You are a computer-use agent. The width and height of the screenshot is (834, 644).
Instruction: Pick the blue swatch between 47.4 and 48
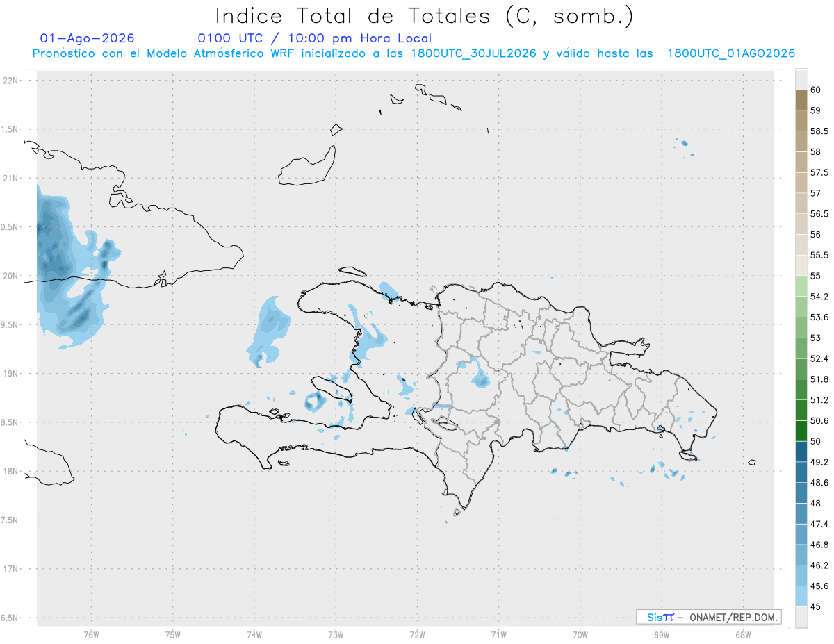click(x=801, y=513)
